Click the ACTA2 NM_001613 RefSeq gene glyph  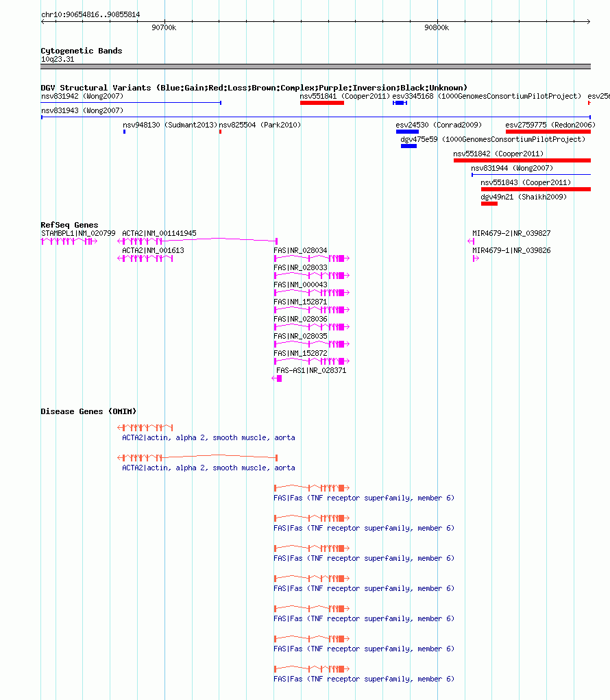(145, 258)
